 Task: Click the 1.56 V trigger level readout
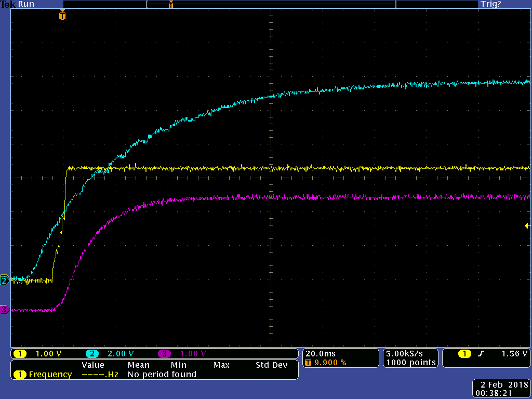click(x=515, y=353)
